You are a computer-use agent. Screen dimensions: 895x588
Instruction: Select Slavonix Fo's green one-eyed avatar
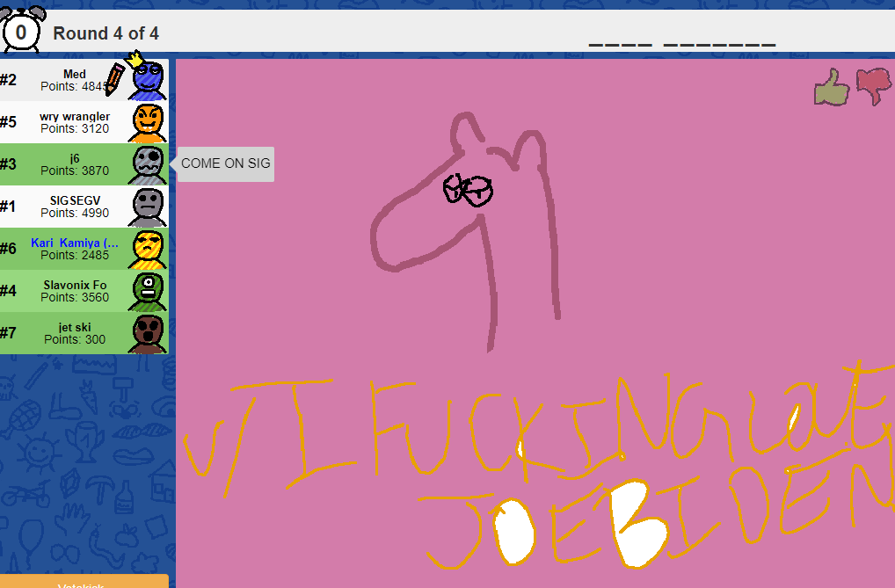point(148,293)
